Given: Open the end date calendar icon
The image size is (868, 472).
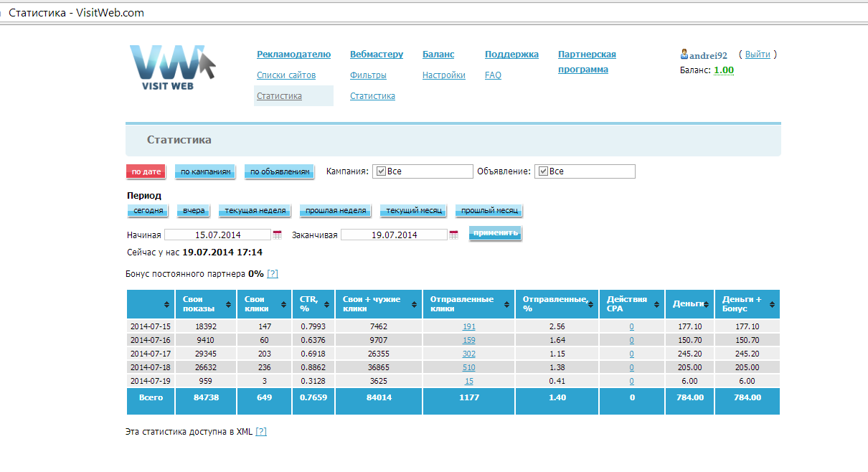Looking at the screenshot, I should coord(453,235).
